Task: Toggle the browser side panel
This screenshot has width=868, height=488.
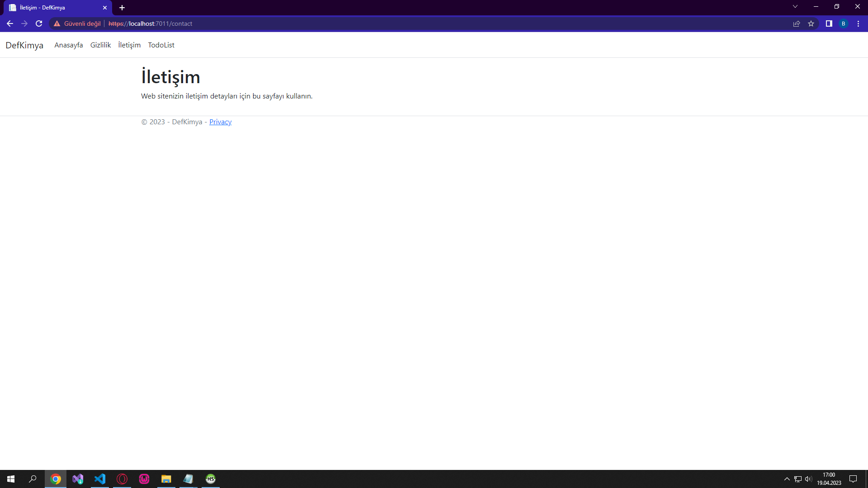Action: click(829, 23)
